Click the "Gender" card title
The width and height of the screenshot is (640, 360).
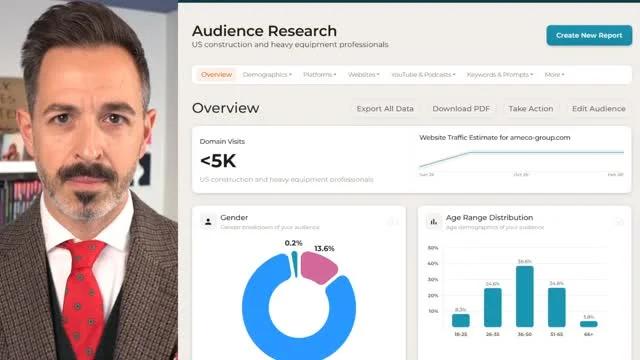click(x=234, y=218)
